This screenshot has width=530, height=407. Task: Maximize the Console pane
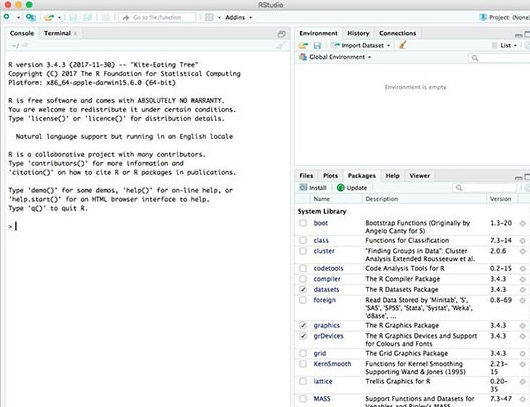point(281,34)
